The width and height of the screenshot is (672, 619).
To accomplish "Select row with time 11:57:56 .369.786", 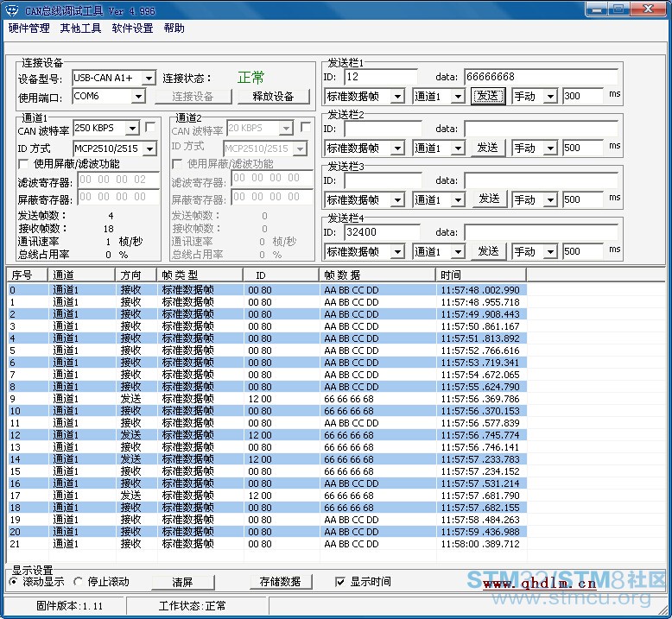I will click(267, 399).
